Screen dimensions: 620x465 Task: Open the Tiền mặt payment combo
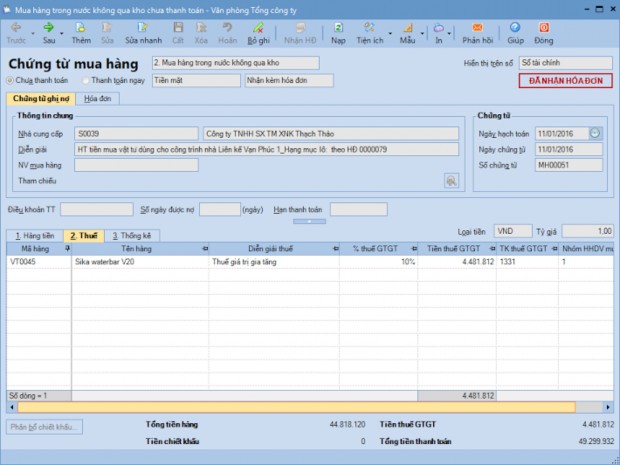click(x=196, y=80)
